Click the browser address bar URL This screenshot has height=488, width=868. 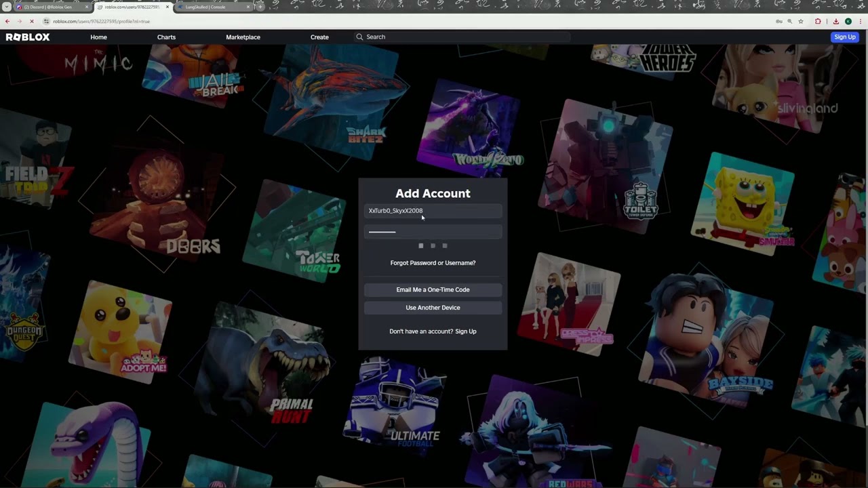(x=102, y=22)
